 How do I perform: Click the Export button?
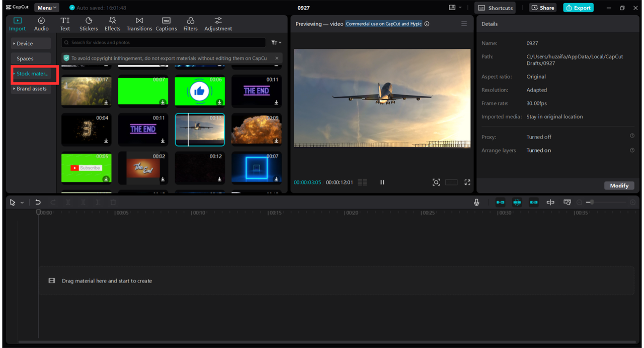tap(578, 8)
